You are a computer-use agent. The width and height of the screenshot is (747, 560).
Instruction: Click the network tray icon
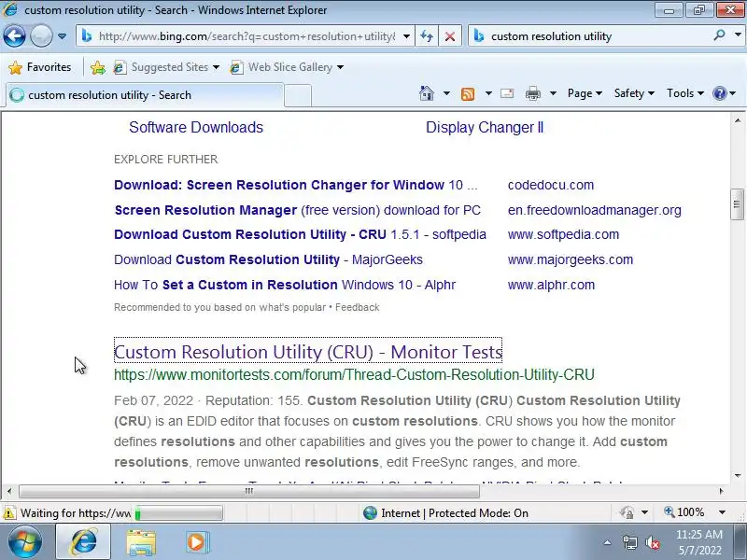click(x=629, y=542)
